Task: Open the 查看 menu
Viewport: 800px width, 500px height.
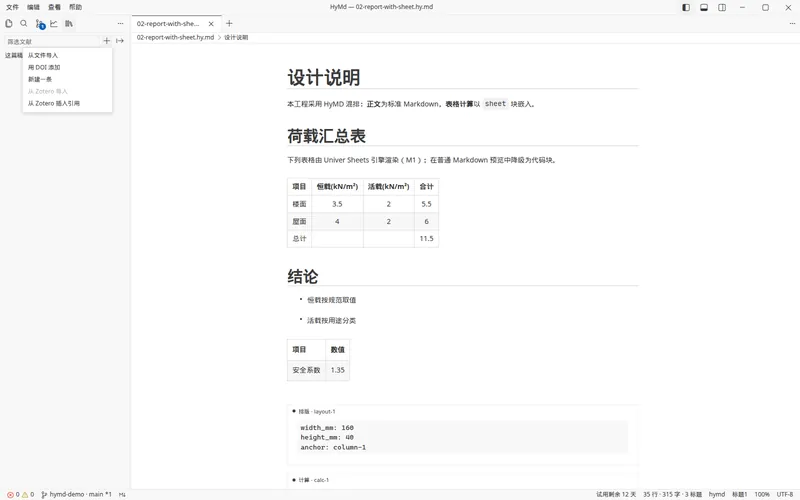Action: tap(54, 7)
